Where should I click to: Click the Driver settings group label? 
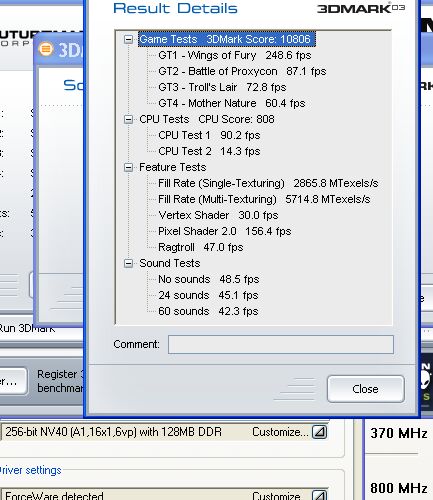click(31, 470)
